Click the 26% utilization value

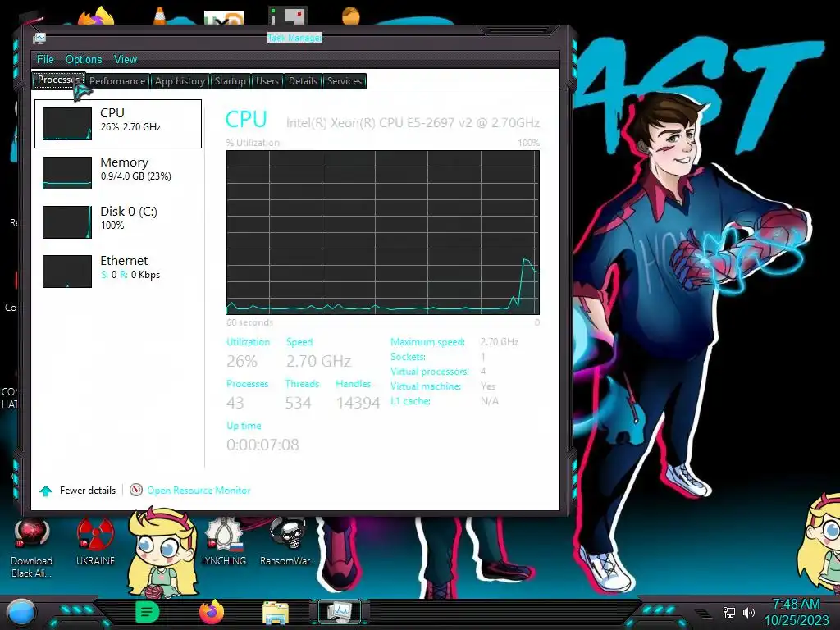click(x=242, y=361)
